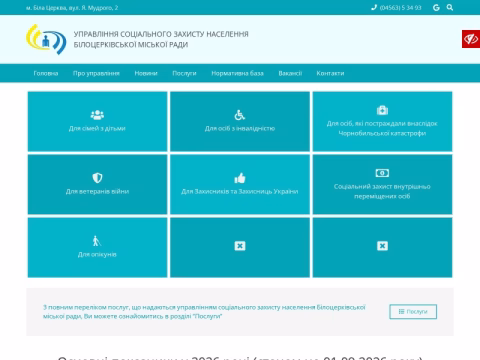Toggle the red accessibility eye button

pos(471,39)
